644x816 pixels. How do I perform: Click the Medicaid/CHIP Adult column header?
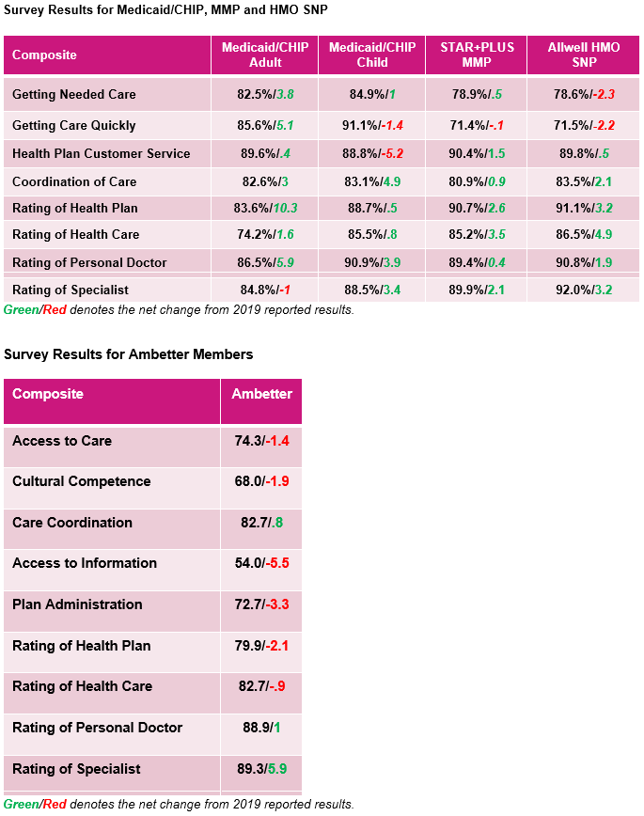pyautogui.click(x=265, y=55)
